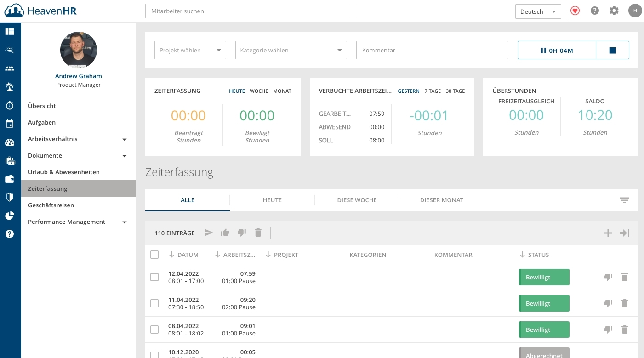Viewport: 644px width, 358px height.
Task: Click the red heart icon in top bar
Action: (x=575, y=11)
